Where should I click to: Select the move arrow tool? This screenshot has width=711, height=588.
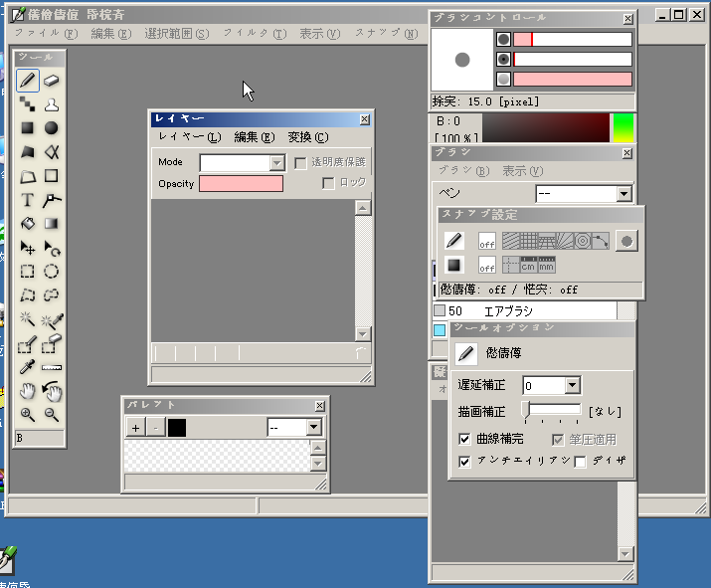(x=27, y=248)
